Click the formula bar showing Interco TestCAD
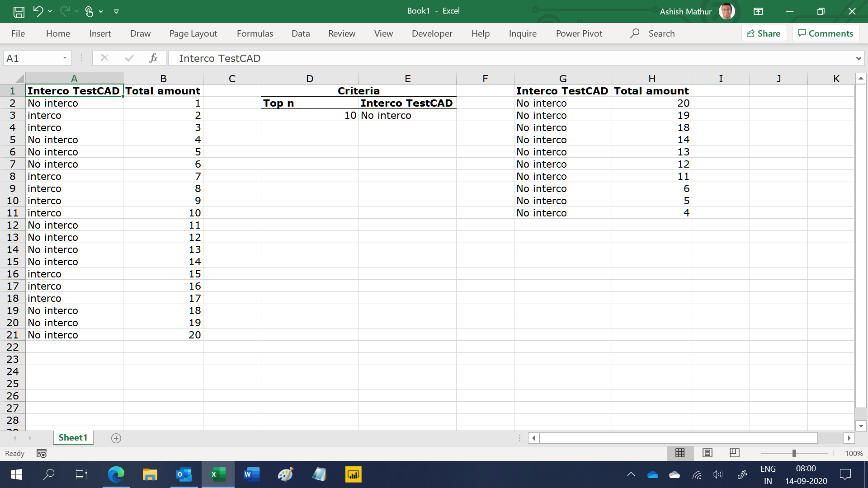Viewport: 868px width, 488px height. [511, 58]
